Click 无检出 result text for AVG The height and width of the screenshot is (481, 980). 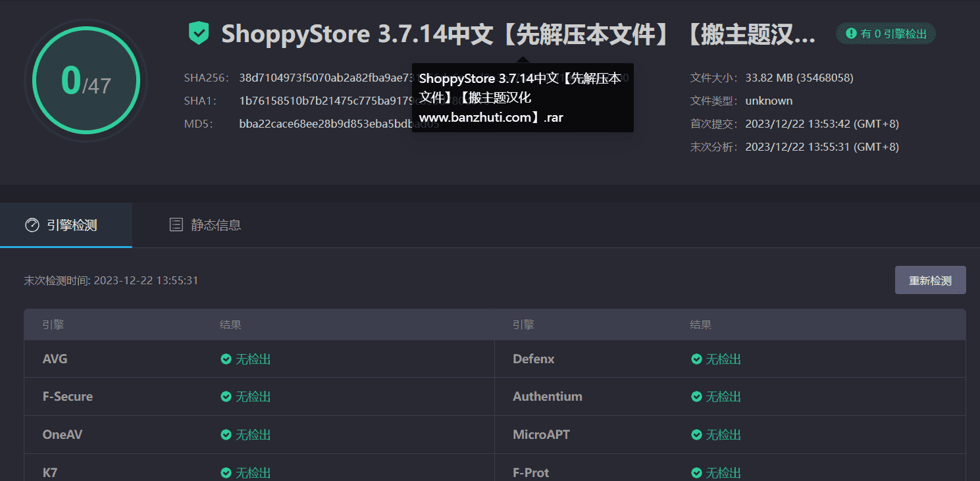coord(253,359)
